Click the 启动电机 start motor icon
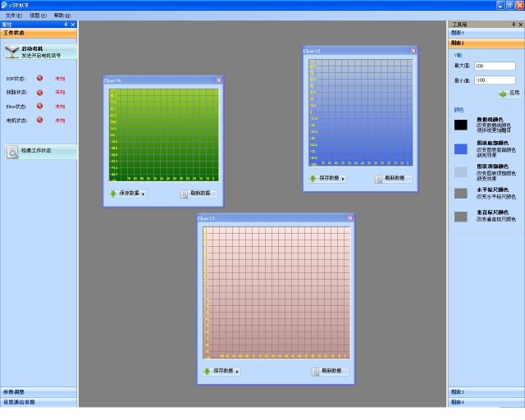Image resolution: width=525 pixels, height=420 pixels. click(12, 52)
